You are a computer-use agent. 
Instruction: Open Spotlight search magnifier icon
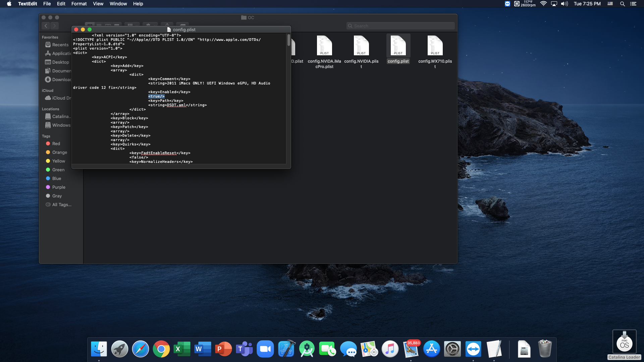pos(622,4)
